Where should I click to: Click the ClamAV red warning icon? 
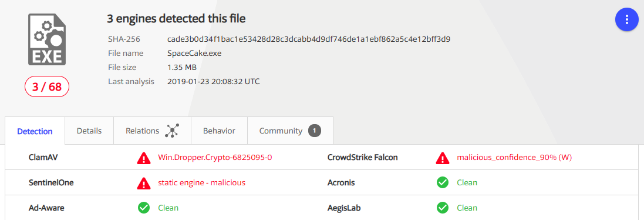coord(144,158)
